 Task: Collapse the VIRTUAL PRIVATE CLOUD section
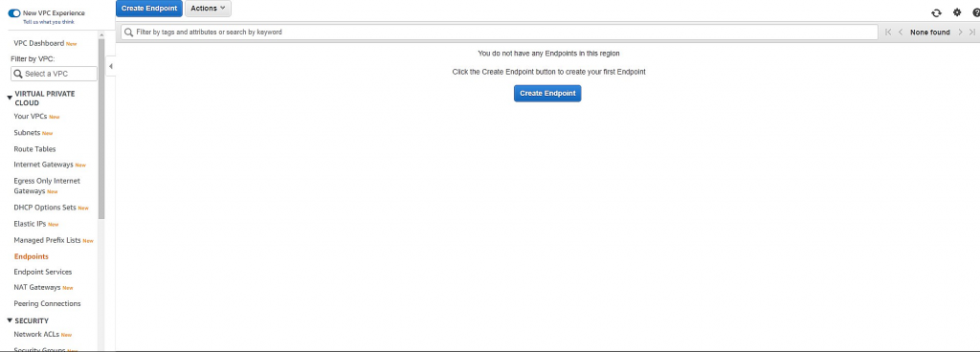point(10,98)
